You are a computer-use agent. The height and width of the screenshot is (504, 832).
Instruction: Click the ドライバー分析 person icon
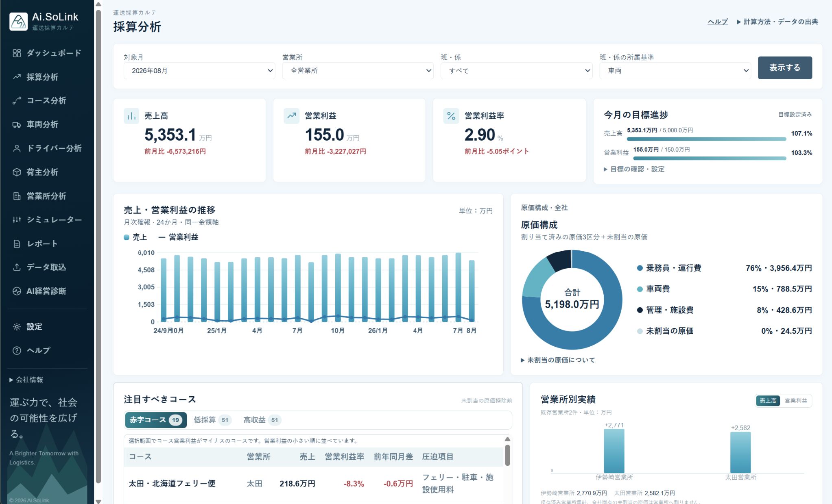(17, 148)
